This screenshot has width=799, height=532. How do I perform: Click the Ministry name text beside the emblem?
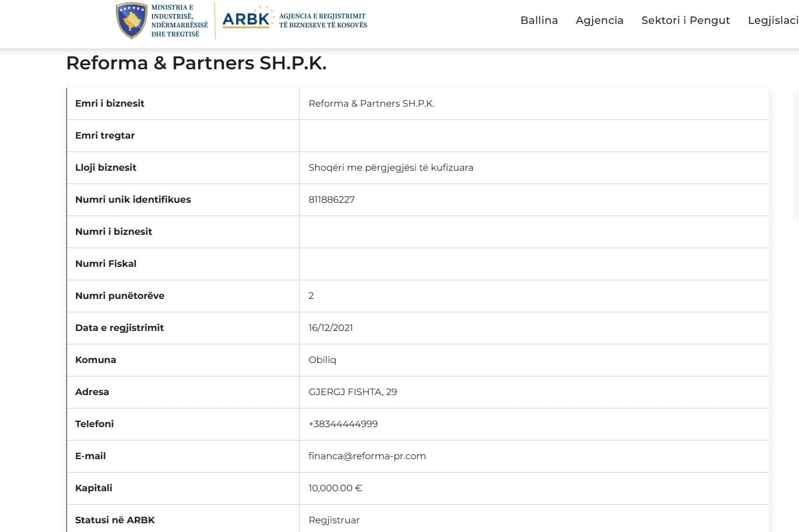[x=178, y=21]
